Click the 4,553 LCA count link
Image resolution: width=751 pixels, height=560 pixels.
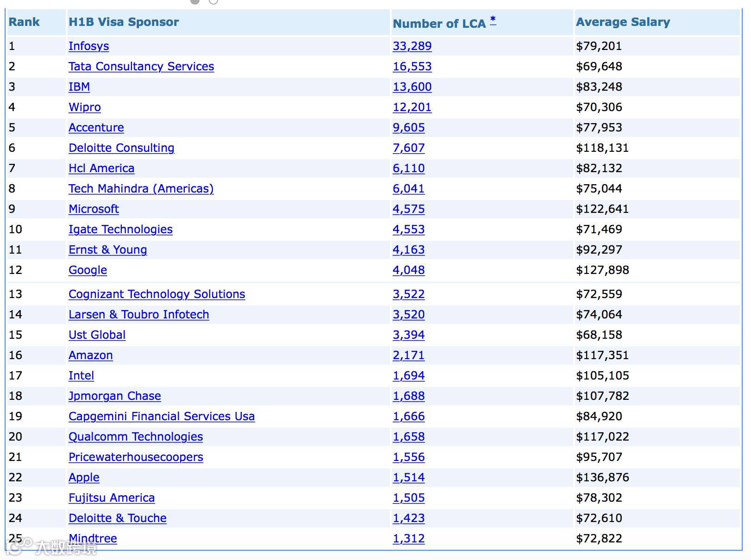tap(409, 230)
